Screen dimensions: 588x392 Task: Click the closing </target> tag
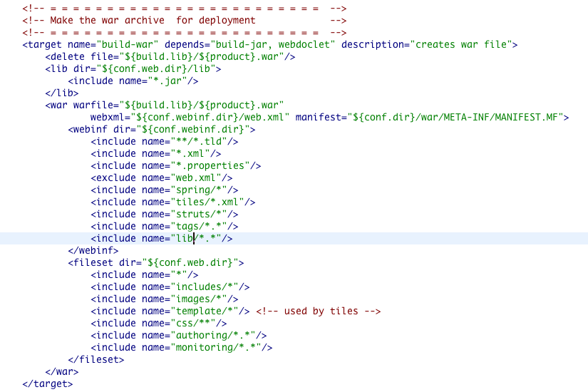47,383
